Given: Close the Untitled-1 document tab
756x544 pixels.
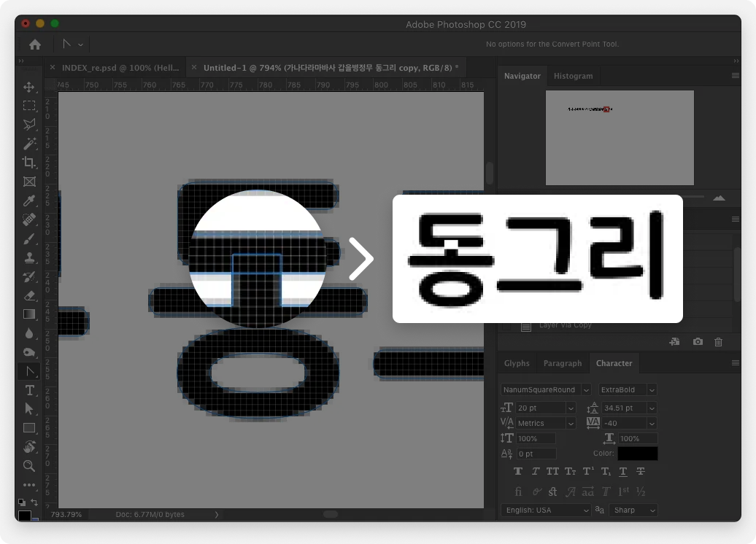Looking at the screenshot, I should (194, 68).
